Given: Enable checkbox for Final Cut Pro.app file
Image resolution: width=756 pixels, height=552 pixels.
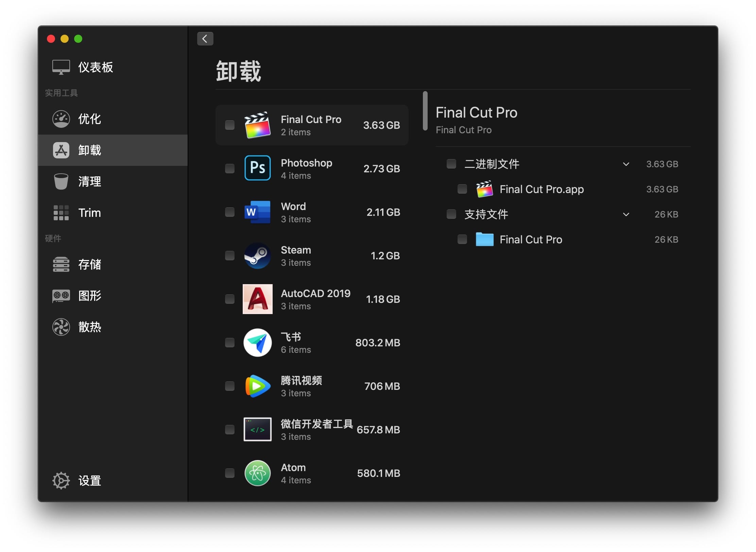Looking at the screenshot, I should tap(462, 189).
